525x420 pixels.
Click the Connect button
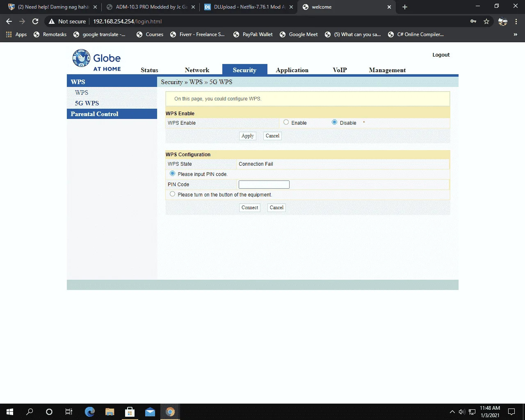(250, 208)
